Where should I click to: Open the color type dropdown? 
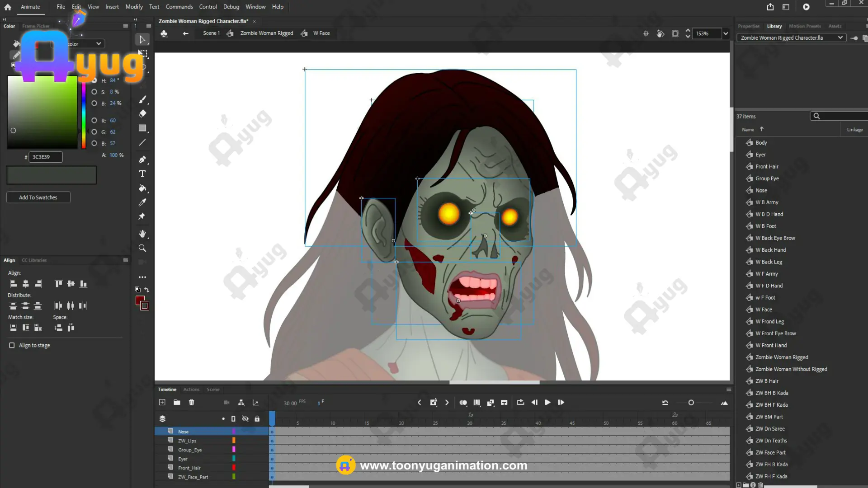(x=98, y=44)
